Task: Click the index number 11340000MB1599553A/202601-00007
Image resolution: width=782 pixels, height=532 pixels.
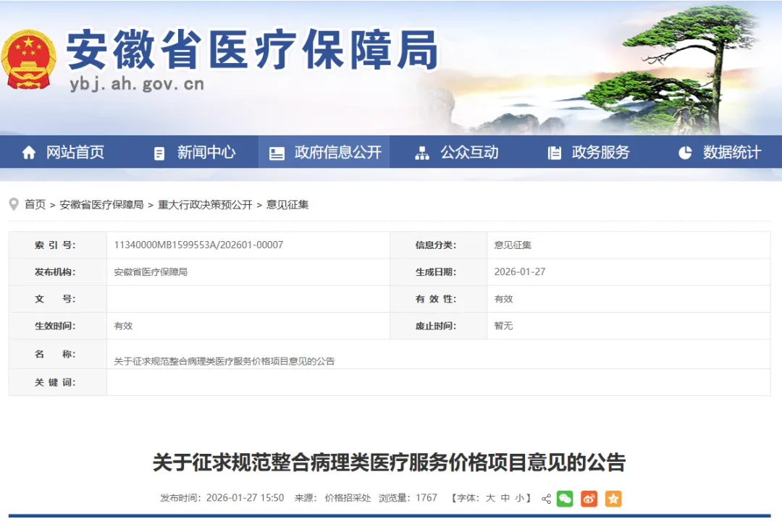Action: [198, 245]
